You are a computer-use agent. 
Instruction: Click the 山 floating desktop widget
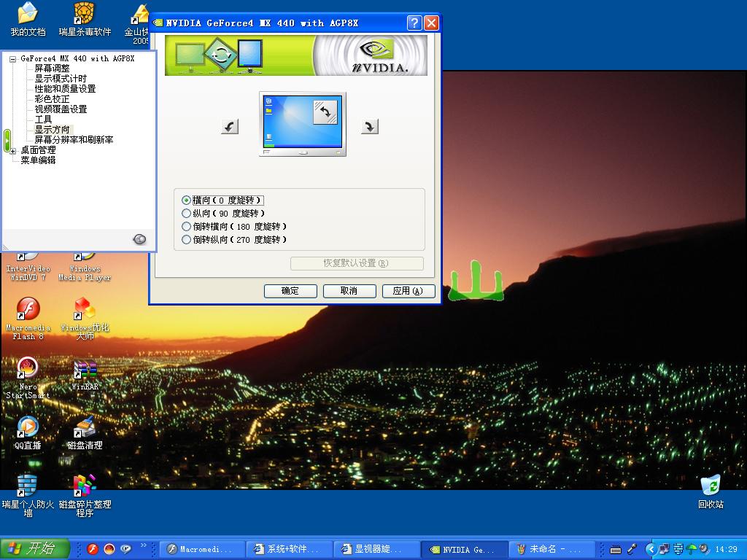[x=476, y=281]
